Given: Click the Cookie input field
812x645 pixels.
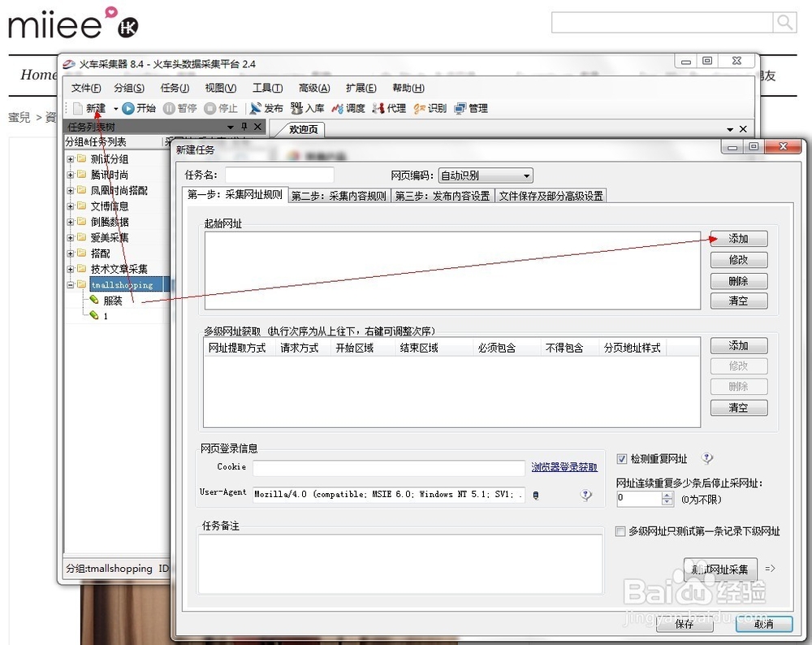Looking at the screenshot, I should (x=389, y=469).
